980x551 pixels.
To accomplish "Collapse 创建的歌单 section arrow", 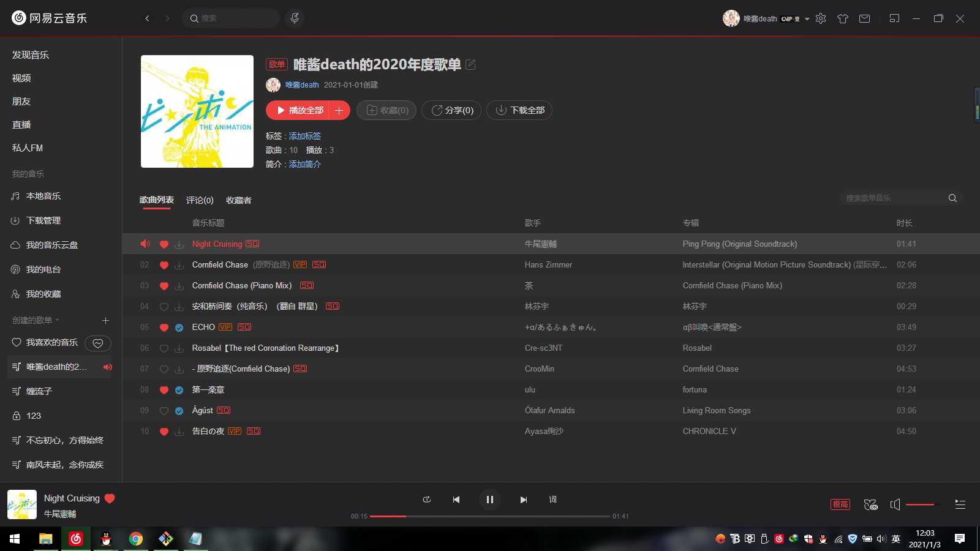I will click(58, 320).
